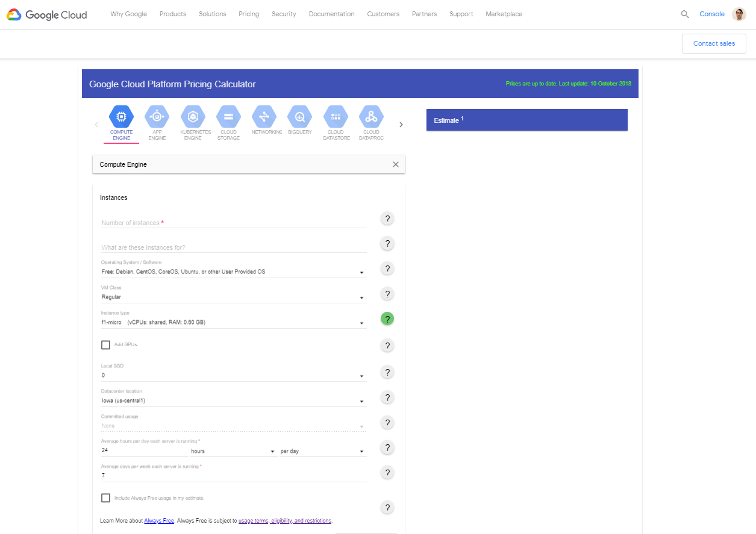Select the Cloud Storage product icon

[228, 117]
